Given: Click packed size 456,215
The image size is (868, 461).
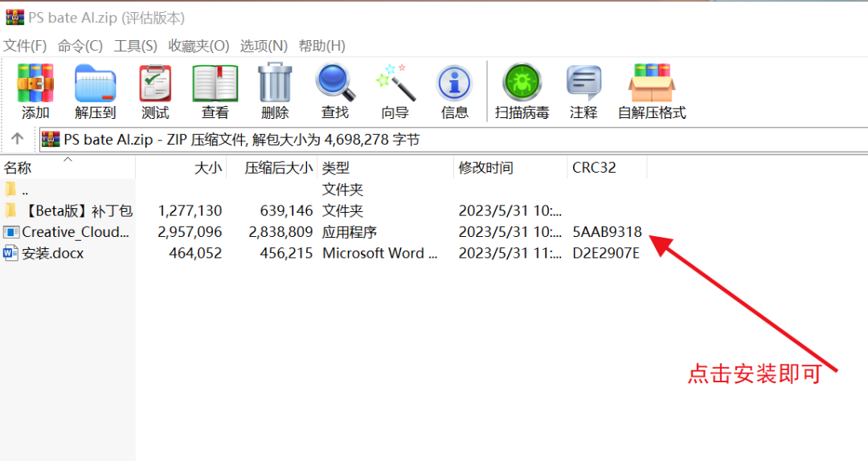Looking at the screenshot, I should pos(286,253).
